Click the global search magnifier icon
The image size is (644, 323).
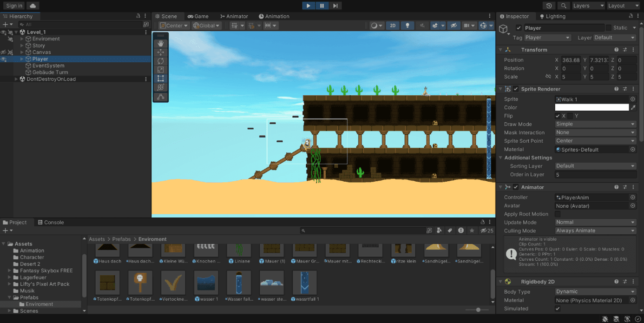[x=564, y=6]
